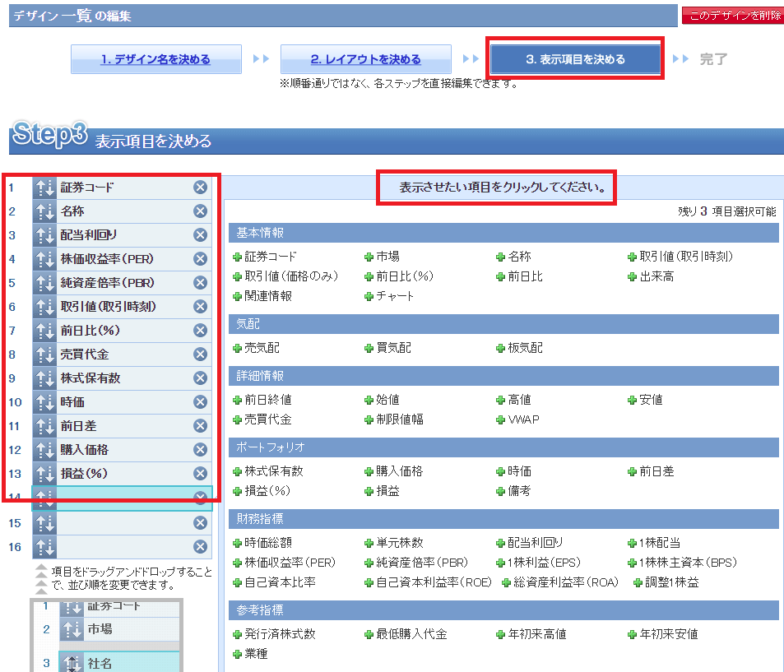Select the empty slot row 15

(x=123, y=523)
